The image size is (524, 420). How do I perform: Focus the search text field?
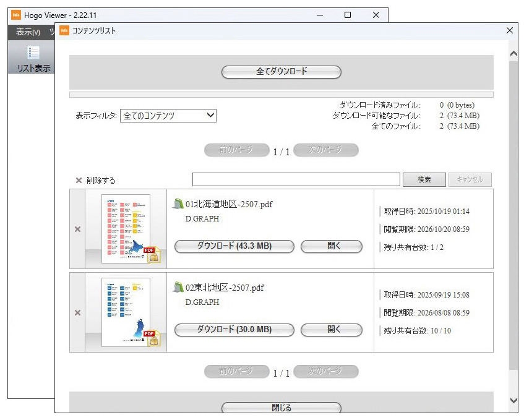(296, 180)
